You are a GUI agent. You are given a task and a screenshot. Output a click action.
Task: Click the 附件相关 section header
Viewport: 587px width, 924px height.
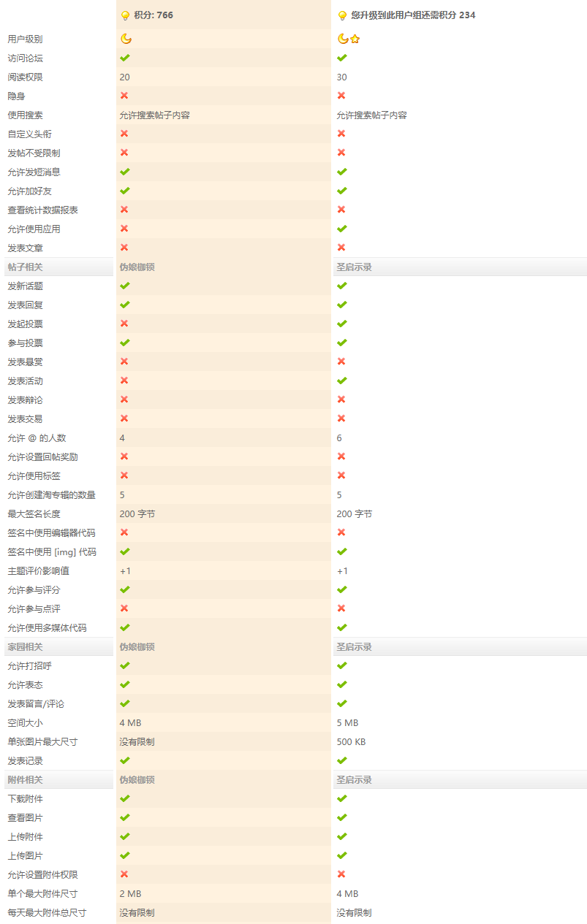25,779
